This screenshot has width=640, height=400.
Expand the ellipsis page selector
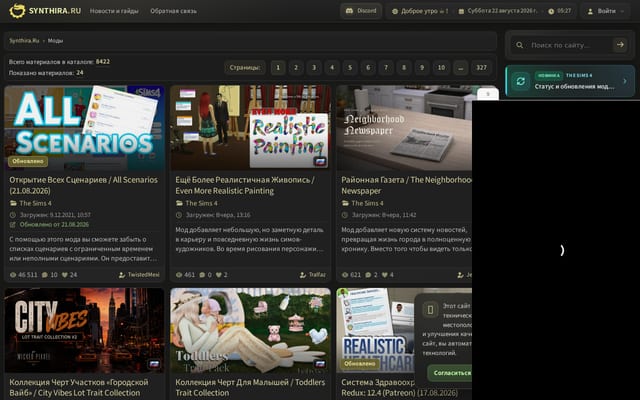click(x=460, y=67)
